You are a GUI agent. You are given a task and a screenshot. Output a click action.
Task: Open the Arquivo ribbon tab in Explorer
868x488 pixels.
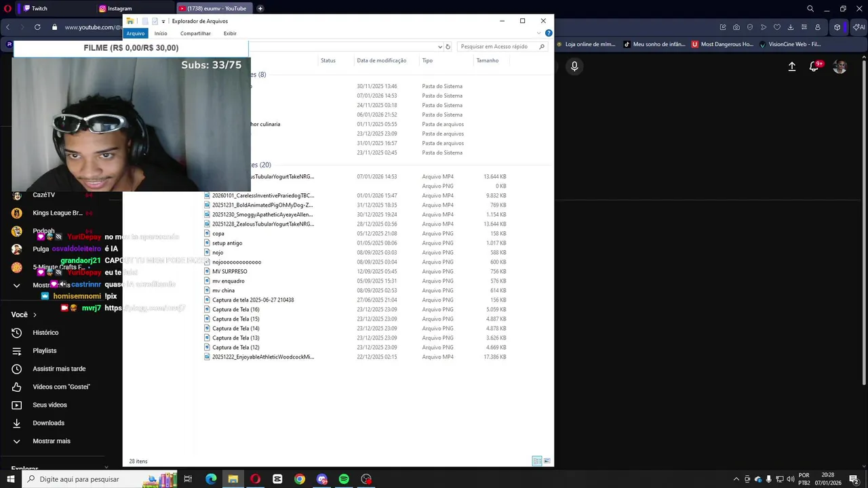click(x=136, y=33)
